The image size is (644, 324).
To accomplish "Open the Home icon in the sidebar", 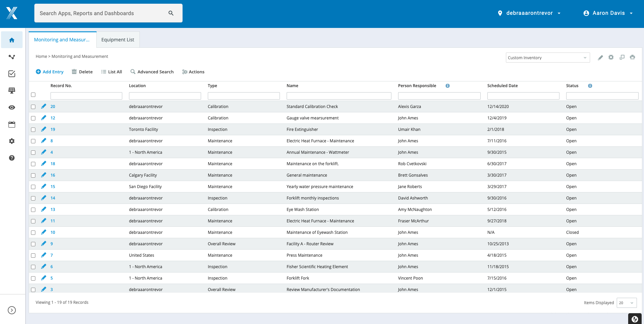I will [12, 40].
